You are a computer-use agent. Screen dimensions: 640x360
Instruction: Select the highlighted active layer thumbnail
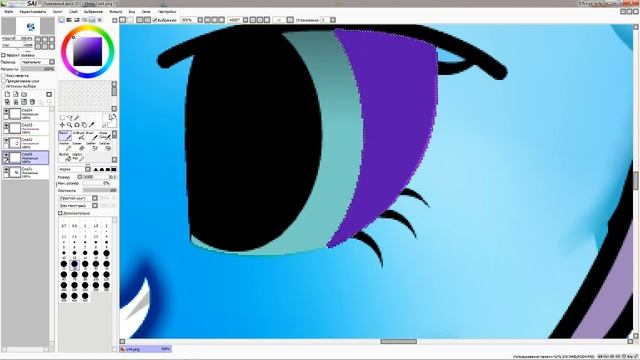15,158
